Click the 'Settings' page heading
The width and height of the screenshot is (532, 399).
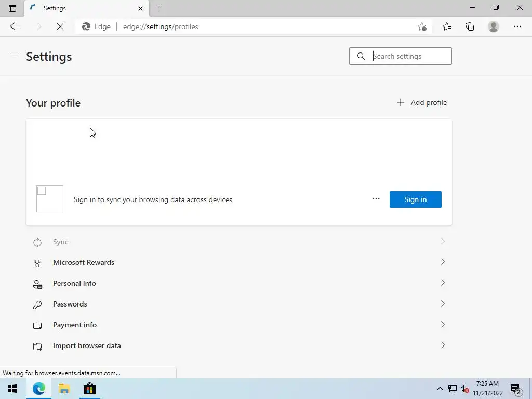tap(49, 56)
